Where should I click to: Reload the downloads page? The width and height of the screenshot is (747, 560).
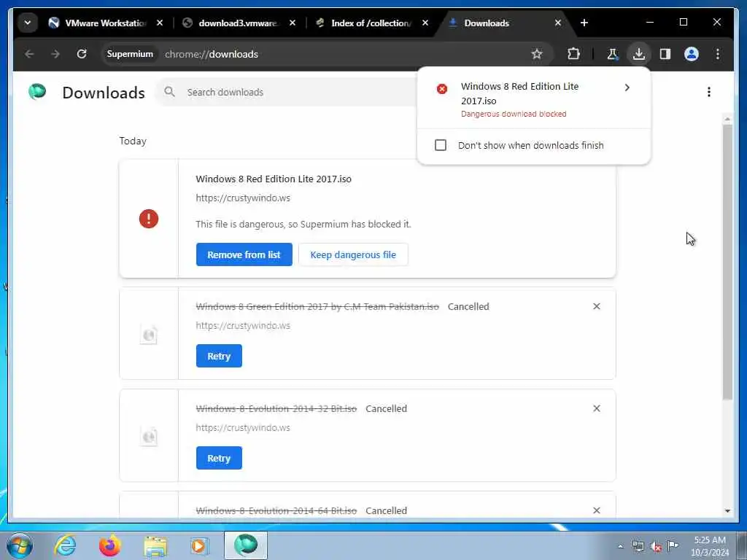(x=82, y=54)
